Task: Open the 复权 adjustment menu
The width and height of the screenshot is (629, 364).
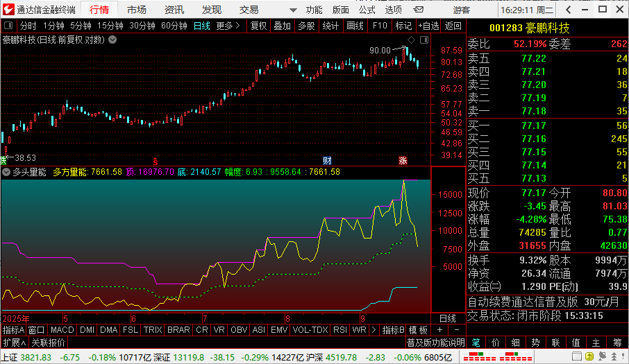Action: (x=258, y=26)
